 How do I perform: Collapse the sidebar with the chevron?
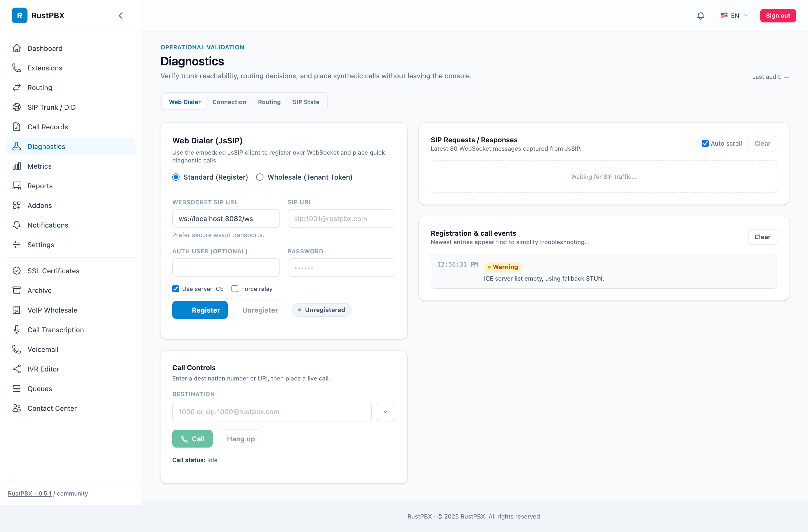coord(121,16)
